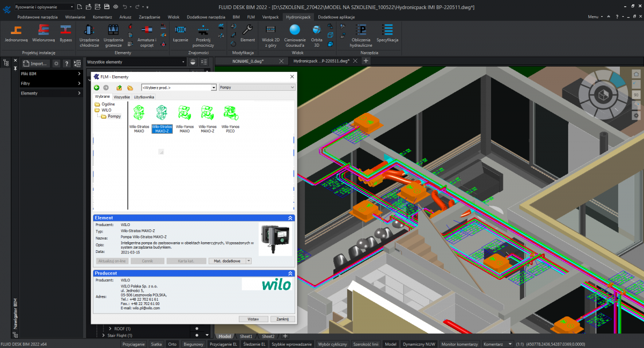This screenshot has width=644, height=348.
Task: Select the WILO folder in tree
Action: [106, 110]
